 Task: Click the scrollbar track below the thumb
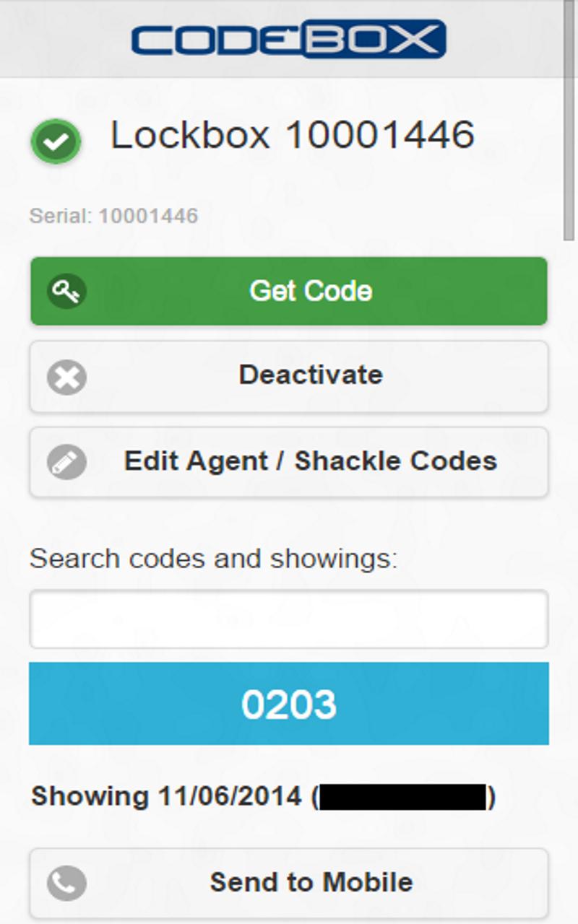tap(569, 577)
